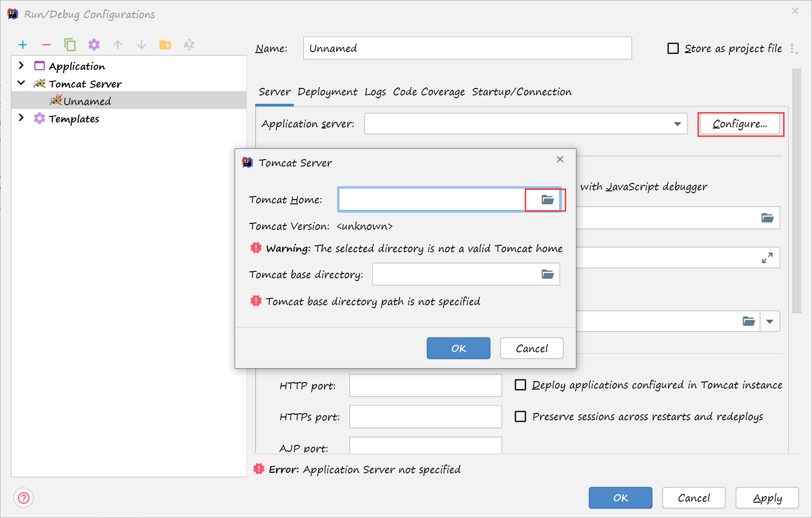The image size is (812, 518).
Task: Click the Apply button
Action: click(767, 498)
